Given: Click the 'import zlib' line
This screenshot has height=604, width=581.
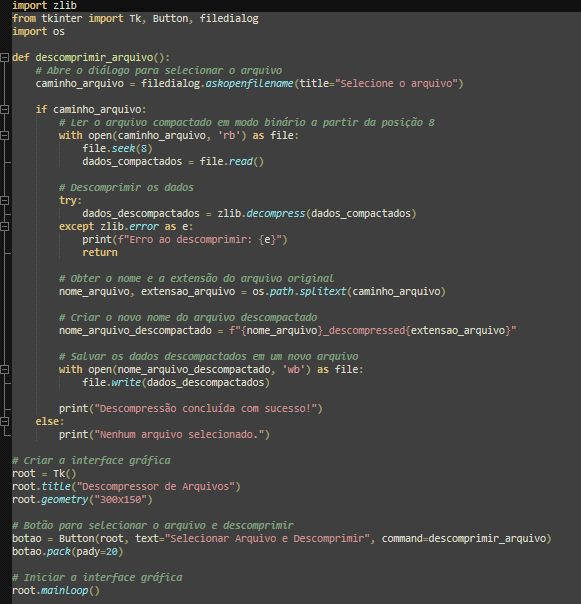Looking at the screenshot, I should (x=44, y=5).
